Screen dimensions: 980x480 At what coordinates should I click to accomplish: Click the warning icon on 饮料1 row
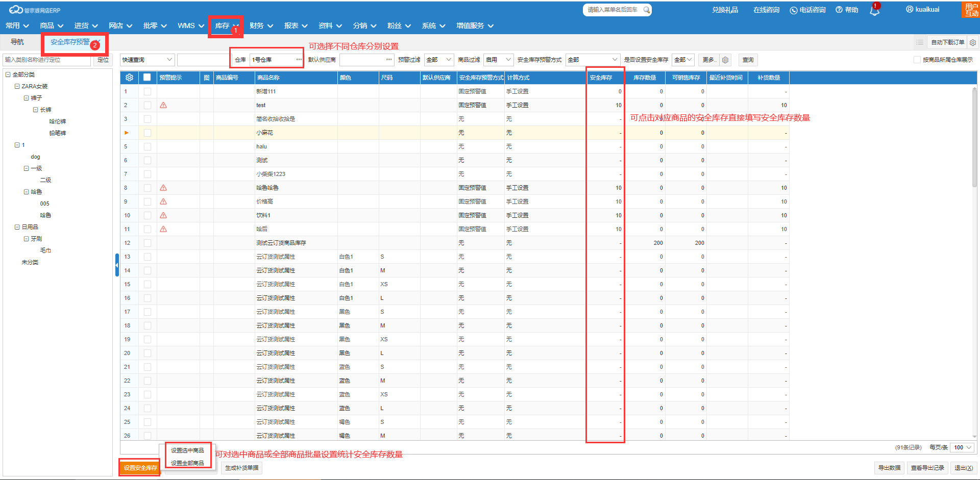click(163, 215)
